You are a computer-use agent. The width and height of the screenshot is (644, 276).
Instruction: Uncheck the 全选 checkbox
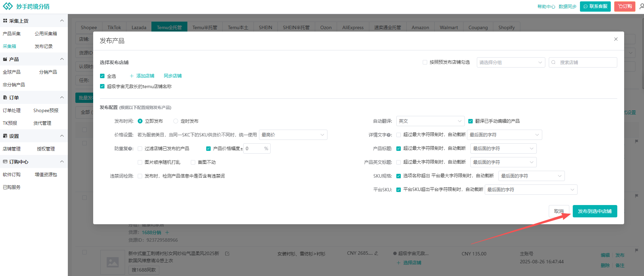point(102,76)
